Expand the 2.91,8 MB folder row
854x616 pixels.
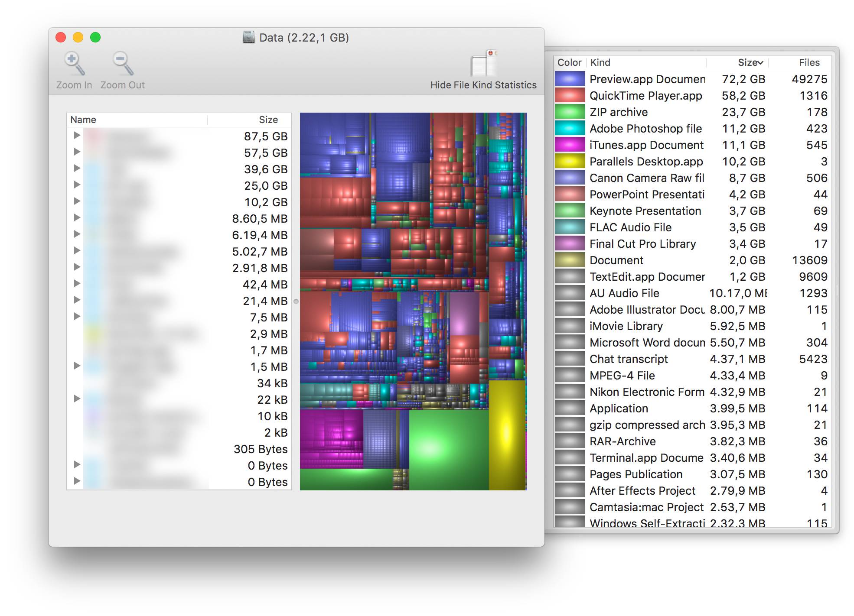pyautogui.click(x=77, y=267)
